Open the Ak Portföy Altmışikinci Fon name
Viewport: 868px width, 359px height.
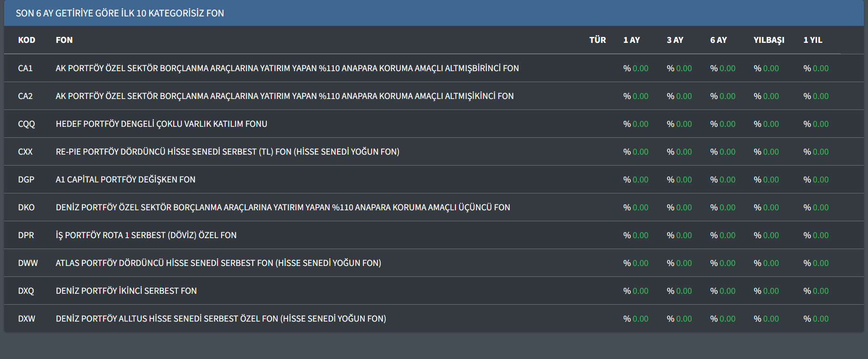[x=284, y=96]
